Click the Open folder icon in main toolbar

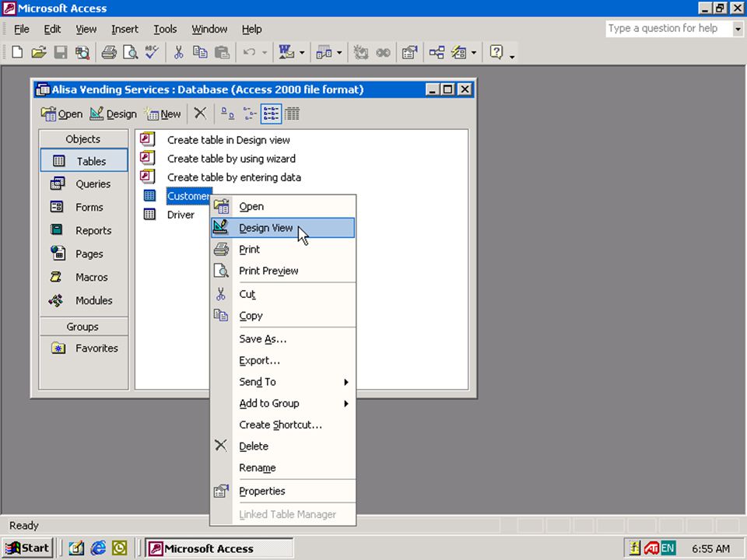tap(39, 52)
